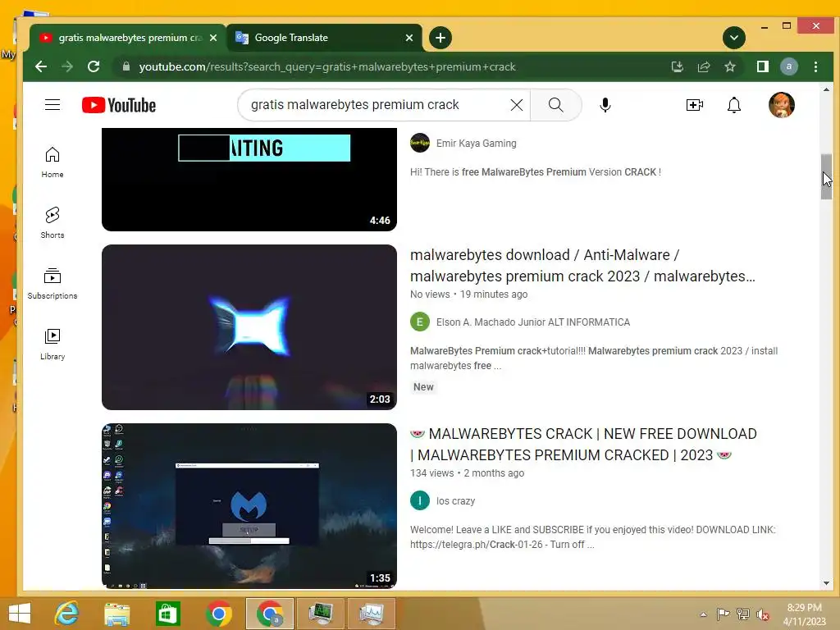Expand the tab search dropdown arrow
This screenshot has width=840, height=630.
pos(734,38)
